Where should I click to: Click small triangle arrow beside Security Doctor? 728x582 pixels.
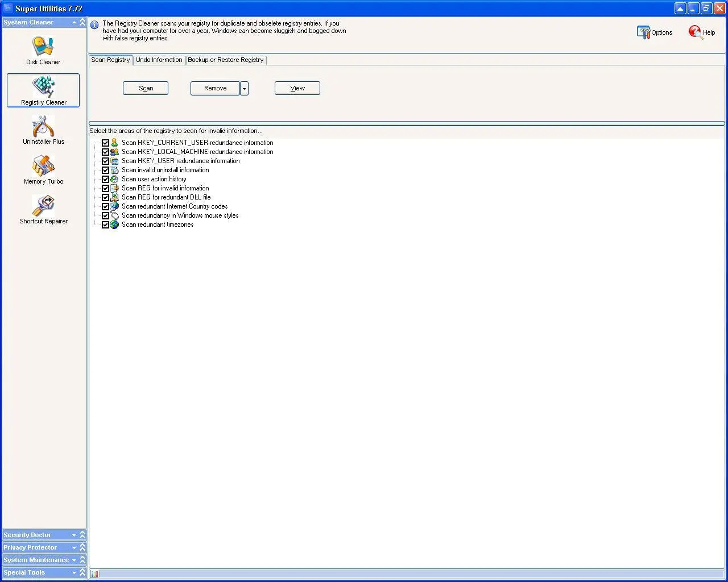coord(74,535)
